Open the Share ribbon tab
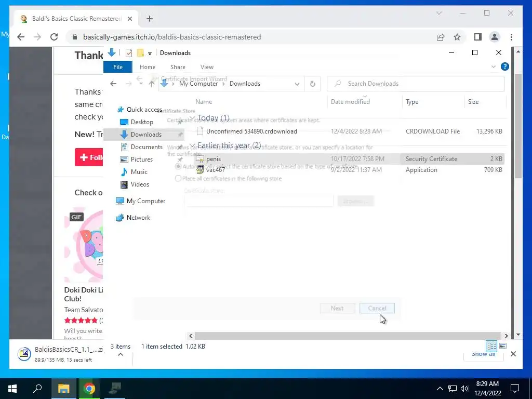 tap(178, 67)
